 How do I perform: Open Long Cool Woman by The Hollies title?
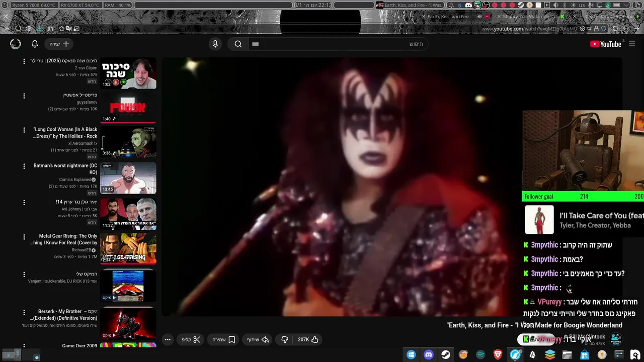(65, 133)
